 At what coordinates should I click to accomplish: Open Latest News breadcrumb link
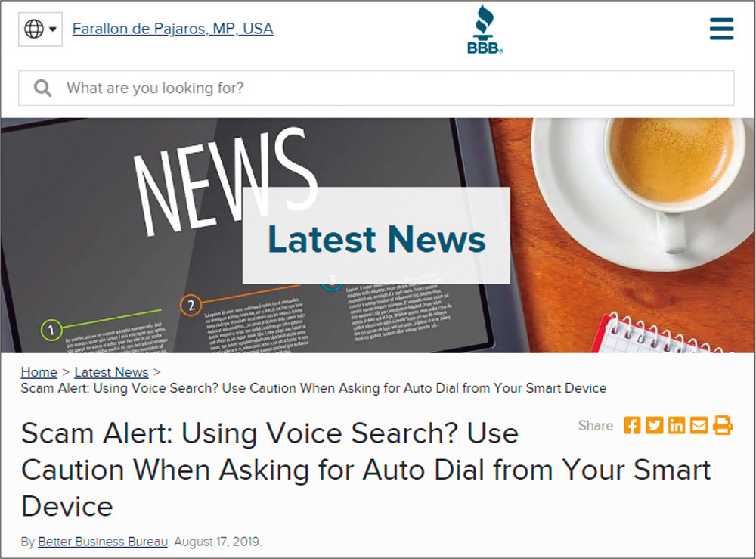pos(111,372)
